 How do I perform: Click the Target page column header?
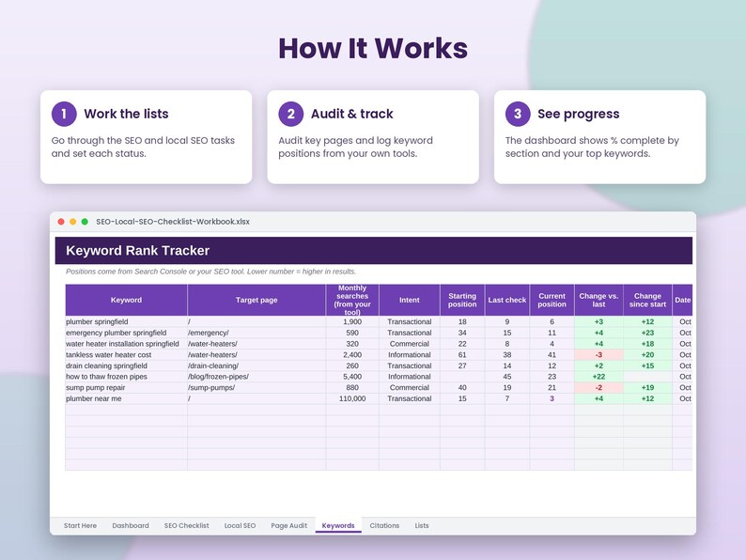click(256, 300)
